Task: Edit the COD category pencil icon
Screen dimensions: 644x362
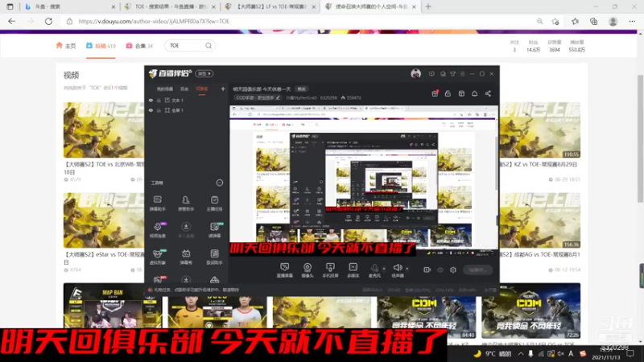Action: point(278,97)
